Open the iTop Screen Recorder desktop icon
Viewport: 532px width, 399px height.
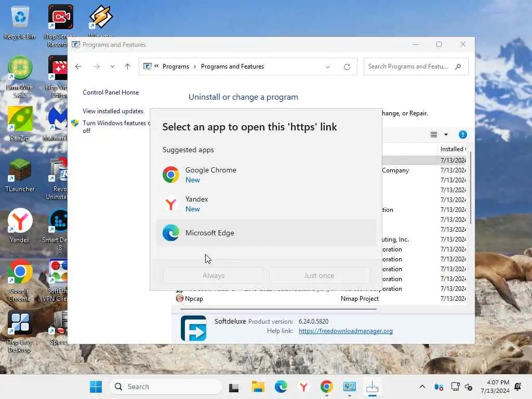click(x=60, y=26)
